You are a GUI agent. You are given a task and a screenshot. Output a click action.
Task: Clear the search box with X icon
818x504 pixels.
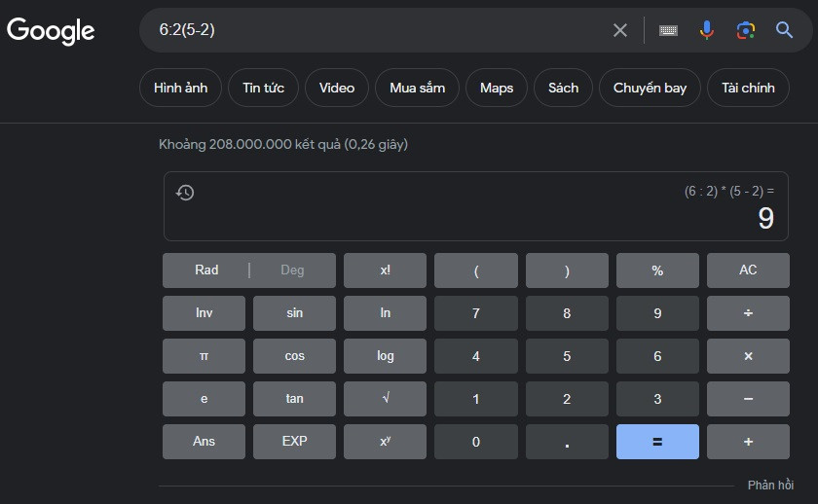620,30
